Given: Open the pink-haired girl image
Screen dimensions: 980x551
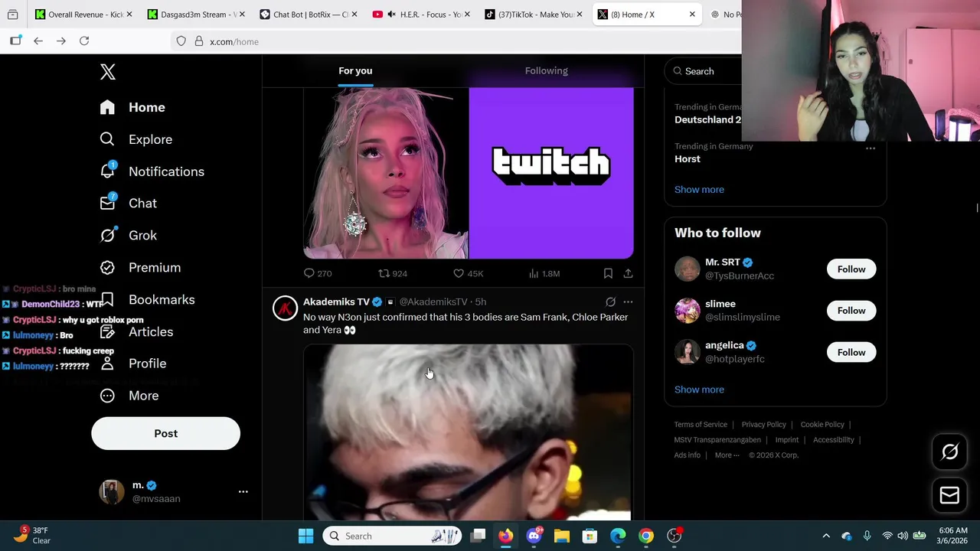Looking at the screenshot, I should (386, 173).
